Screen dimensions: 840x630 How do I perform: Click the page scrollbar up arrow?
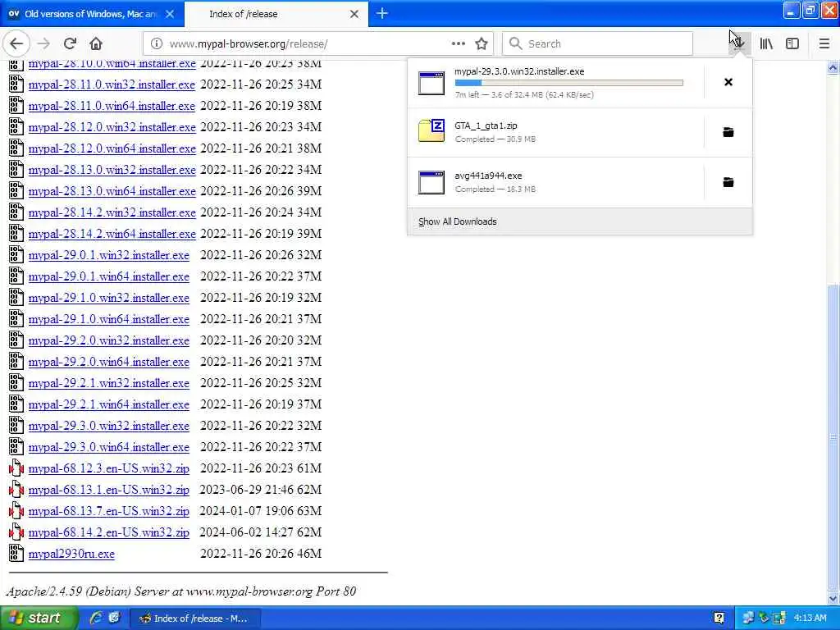coord(833,67)
